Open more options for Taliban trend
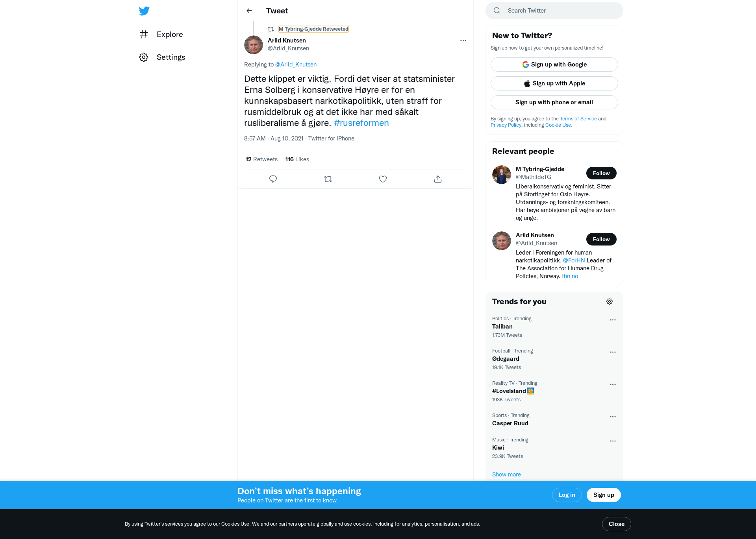The width and height of the screenshot is (756, 539). click(613, 320)
